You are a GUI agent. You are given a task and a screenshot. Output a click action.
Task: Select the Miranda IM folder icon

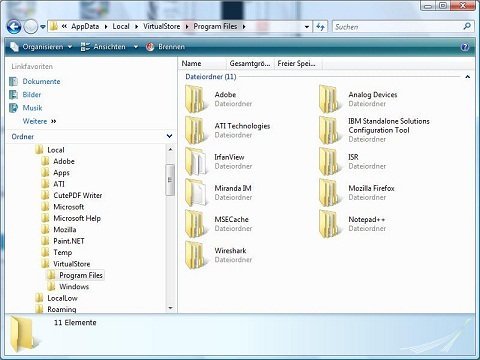[196, 192]
